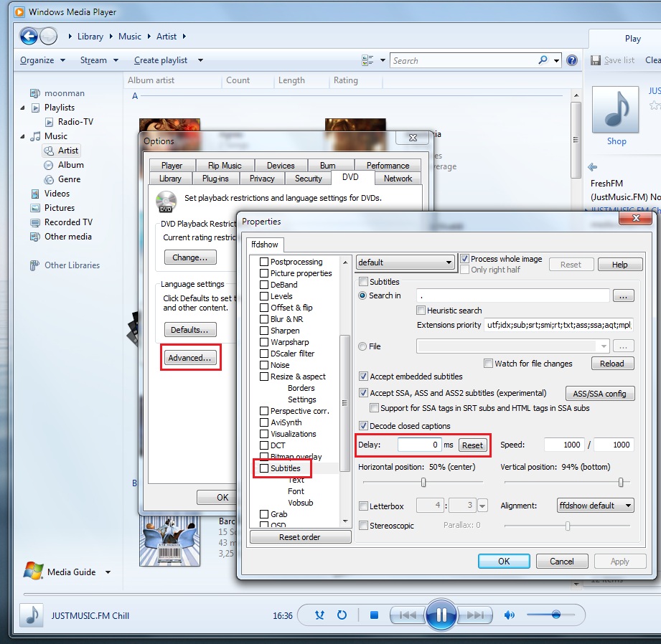Skip to next track
Image resolution: width=661 pixels, height=644 pixels.
click(x=474, y=615)
